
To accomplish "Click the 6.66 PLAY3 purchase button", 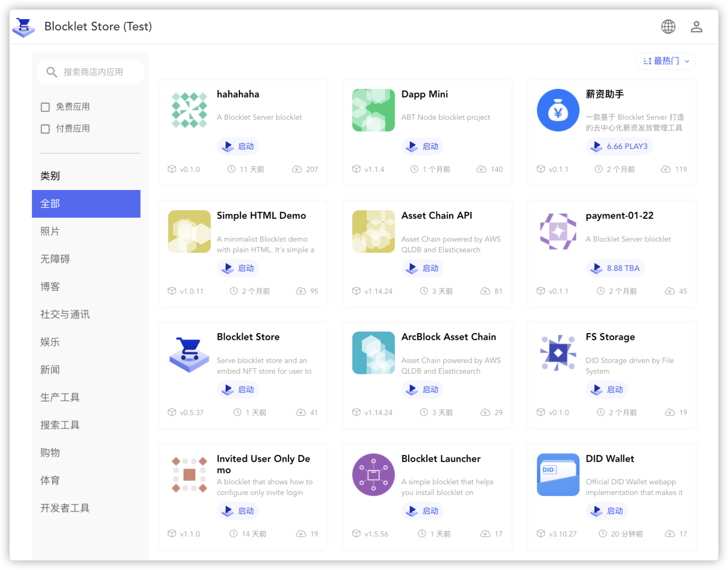I will (619, 147).
